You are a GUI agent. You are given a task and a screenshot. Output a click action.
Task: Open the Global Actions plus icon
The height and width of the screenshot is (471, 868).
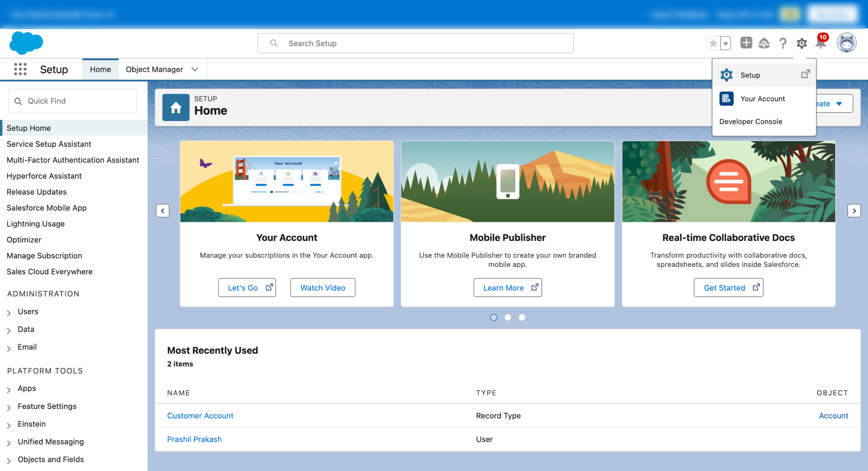coord(746,43)
